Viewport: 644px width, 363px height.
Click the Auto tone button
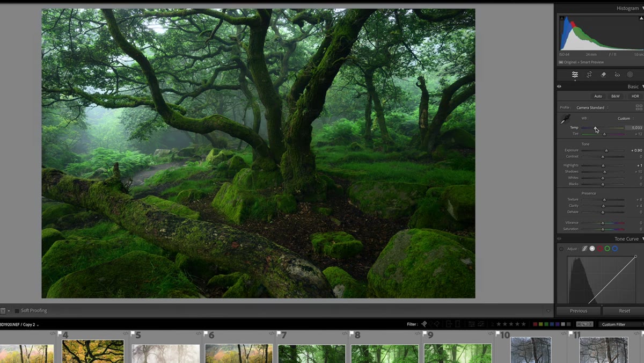pos(598,96)
